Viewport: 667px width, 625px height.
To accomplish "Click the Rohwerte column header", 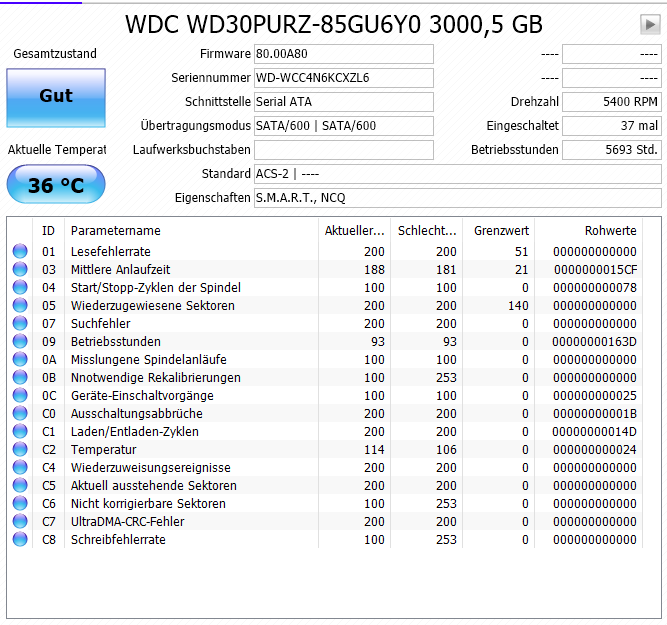I will click(x=589, y=231).
